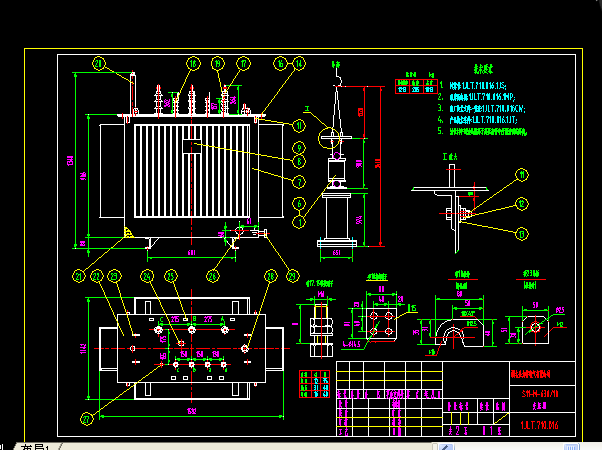The width and height of the screenshot is (602, 450).
Task: Select part balloon 6 beside the tank
Action: click(299, 203)
